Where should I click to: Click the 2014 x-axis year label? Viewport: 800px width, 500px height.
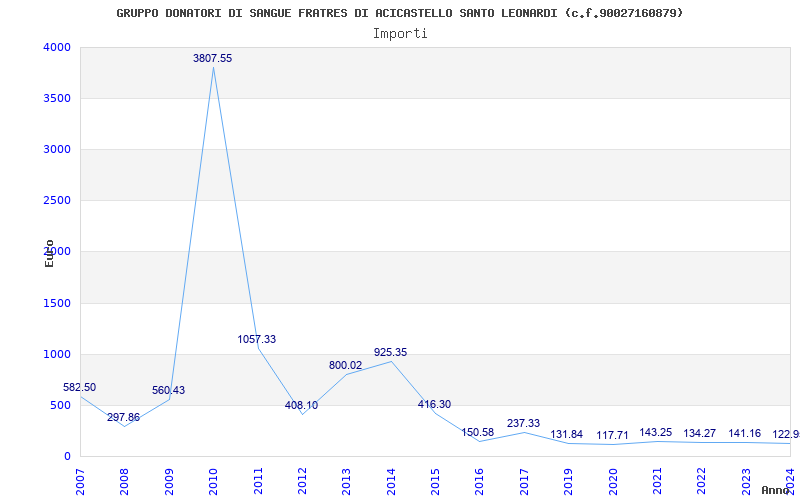(390, 481)
